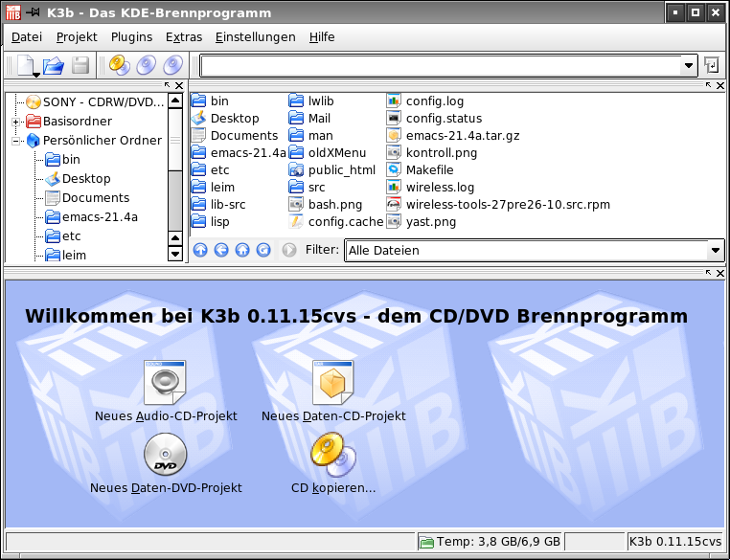Click the tree panel scrollbar thumb
This screenshot has height=560, width=730.
(175, 140)
